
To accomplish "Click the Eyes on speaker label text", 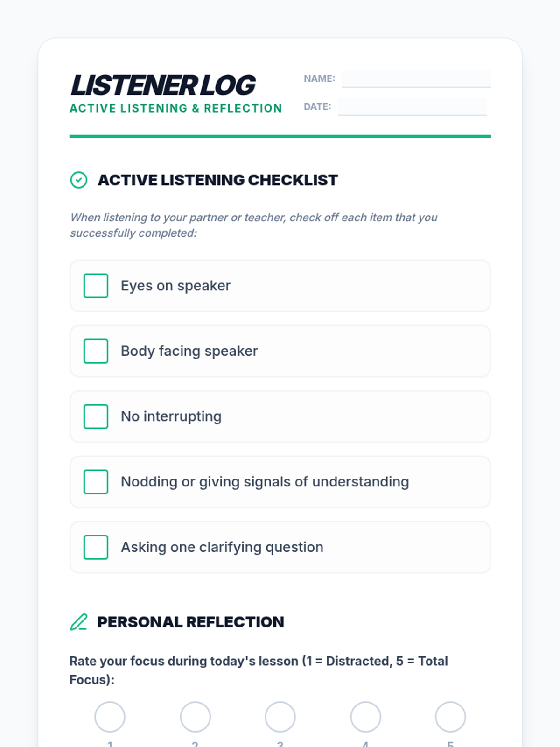I will [x=175, y=286].
